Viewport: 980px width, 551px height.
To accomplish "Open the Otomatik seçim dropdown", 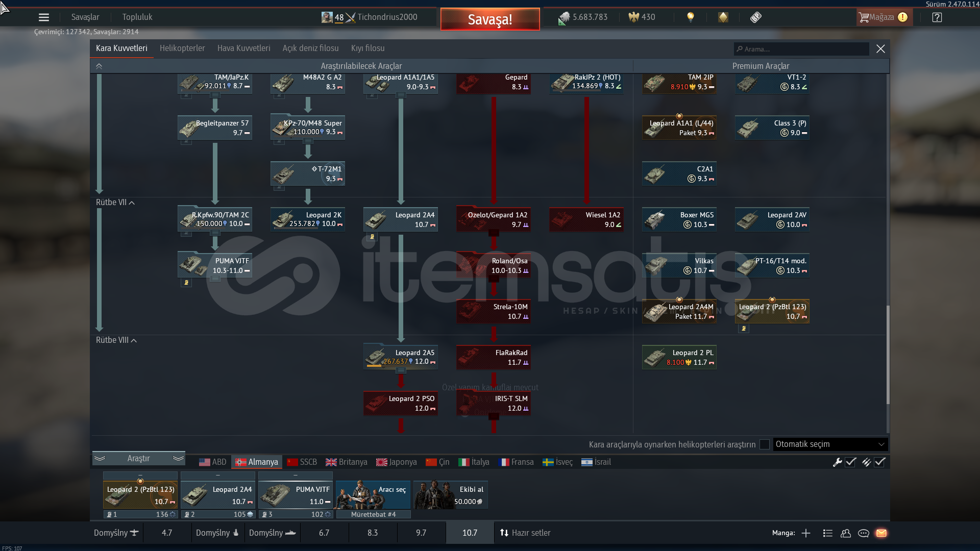I will click(830, 444).
